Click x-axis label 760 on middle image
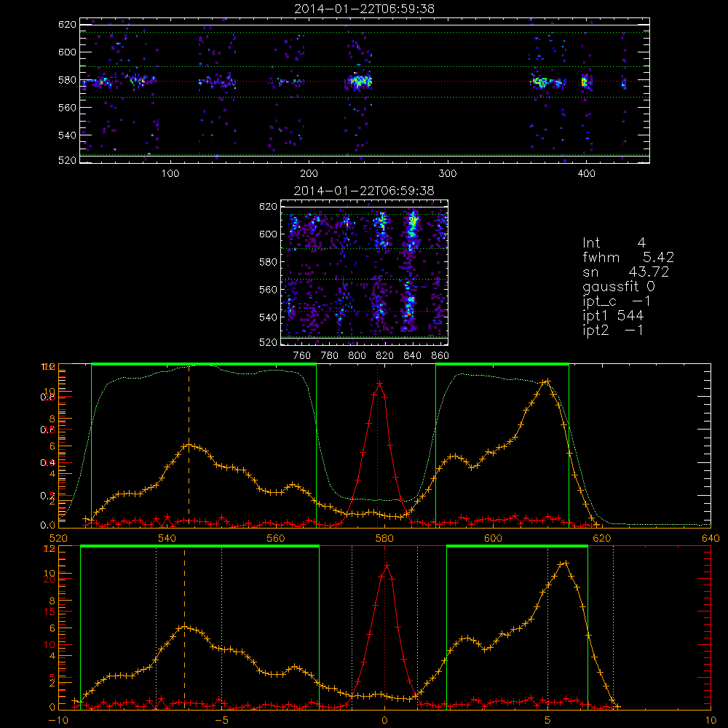This screenshot has height=728, width=728. (x=302, y=356)
